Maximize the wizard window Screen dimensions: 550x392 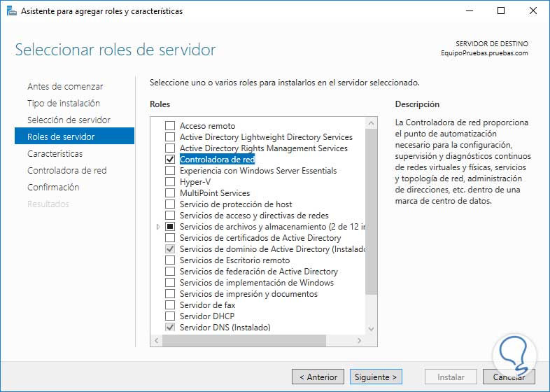click(501, 11)
